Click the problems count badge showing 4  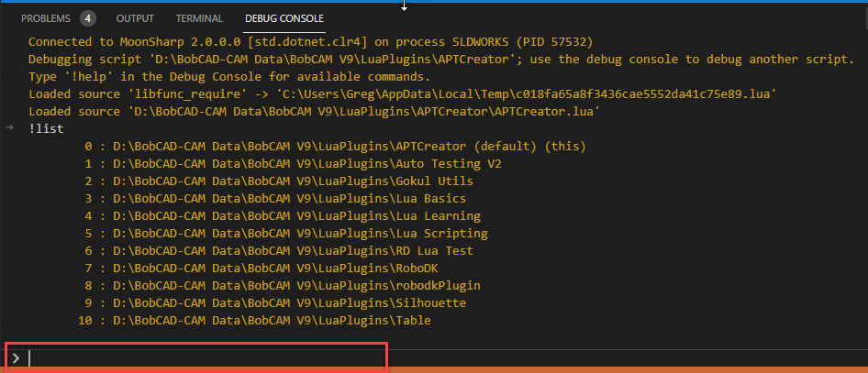tap(87, 18)
